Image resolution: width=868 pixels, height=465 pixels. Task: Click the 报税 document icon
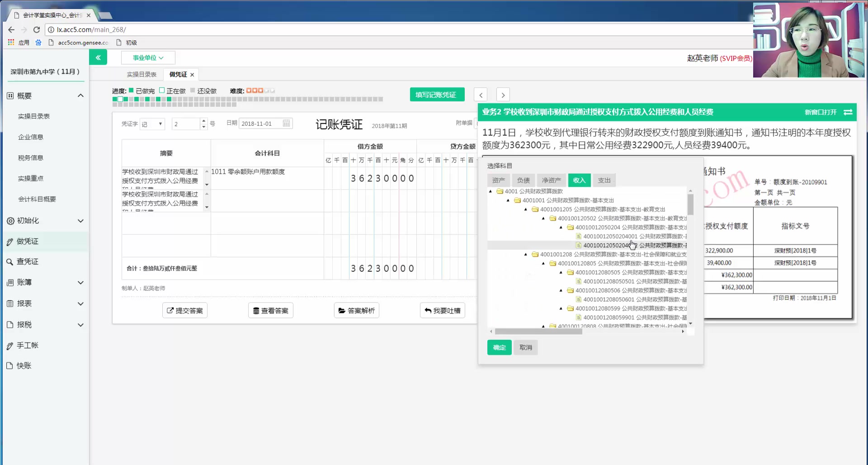point(10,325)
